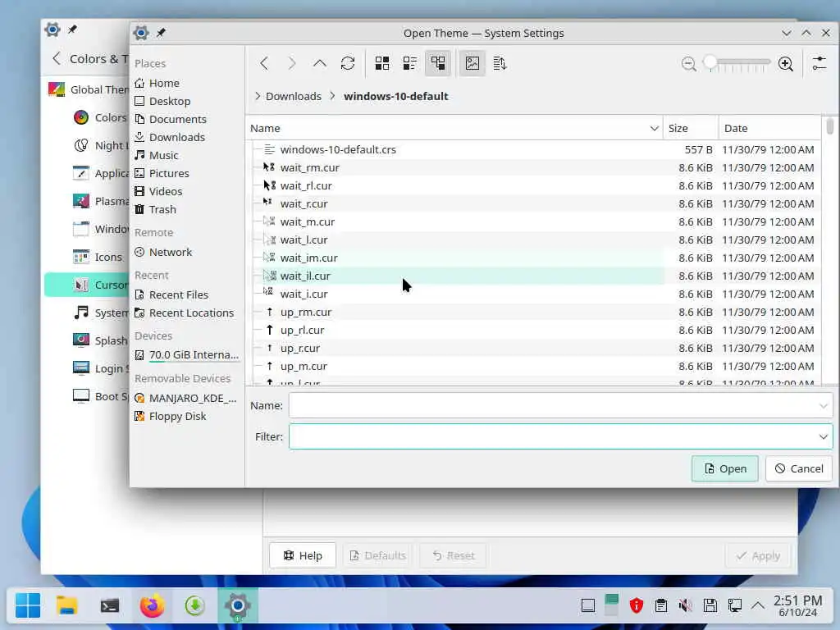
Task: Open Firefox from the taskbar
Action: [x=152, y=606]
